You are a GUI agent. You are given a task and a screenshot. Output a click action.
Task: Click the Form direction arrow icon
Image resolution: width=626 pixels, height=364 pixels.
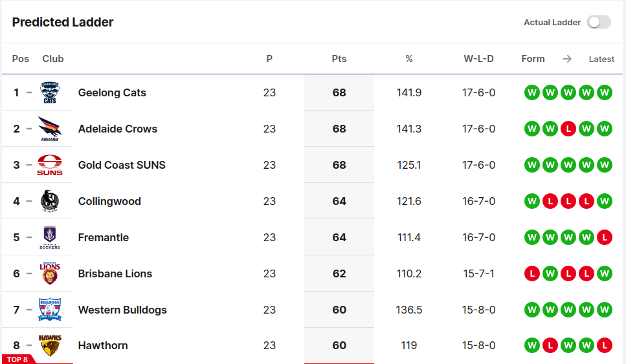tap(567, 59)
